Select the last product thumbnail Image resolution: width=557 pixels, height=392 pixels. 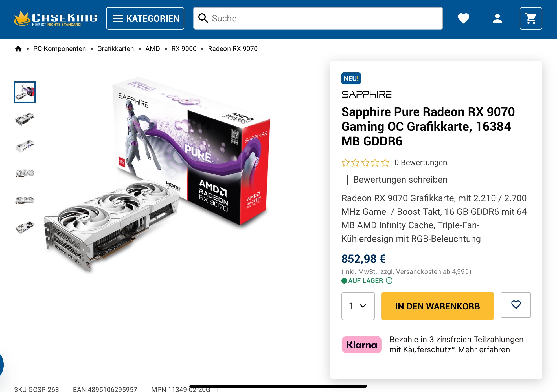click(25, 227)
